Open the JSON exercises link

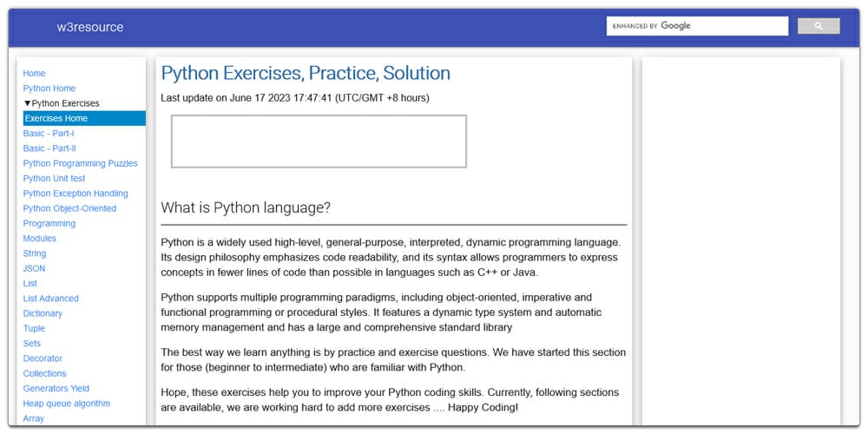pos(34,269)
